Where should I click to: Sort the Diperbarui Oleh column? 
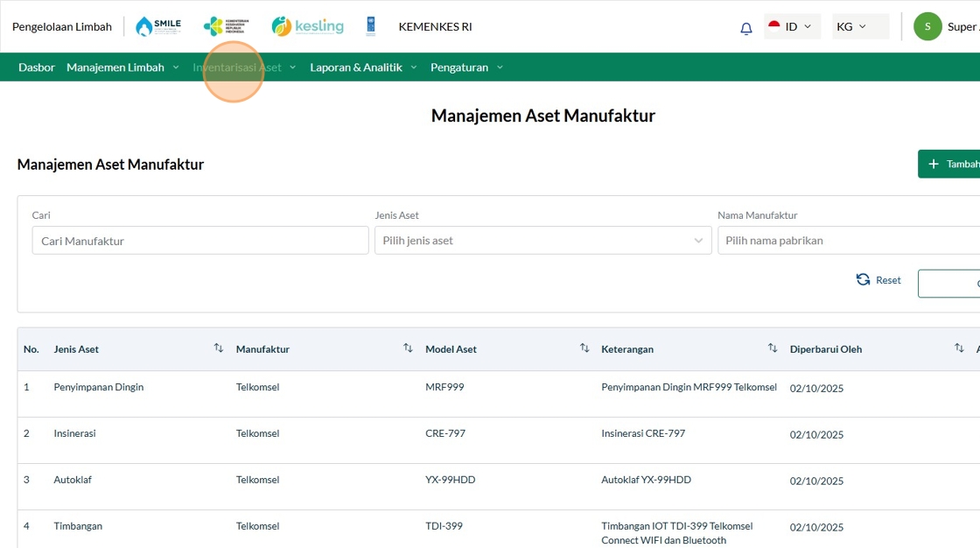959,348
